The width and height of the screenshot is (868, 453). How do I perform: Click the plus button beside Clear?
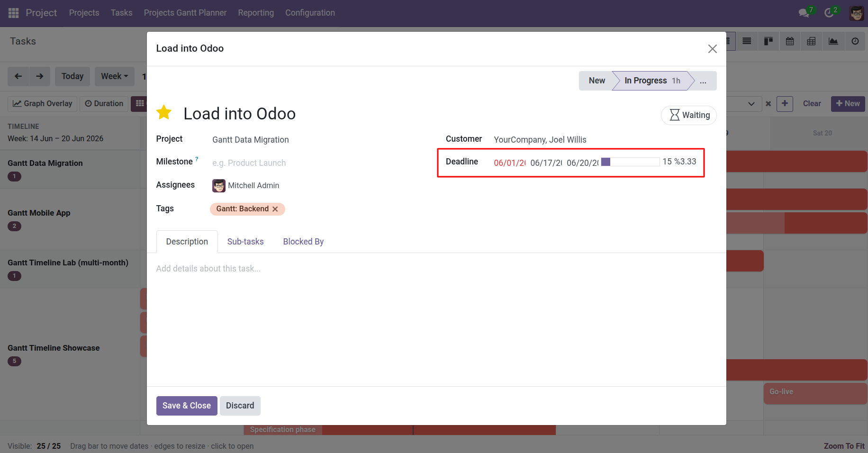[x=785, y=104]
